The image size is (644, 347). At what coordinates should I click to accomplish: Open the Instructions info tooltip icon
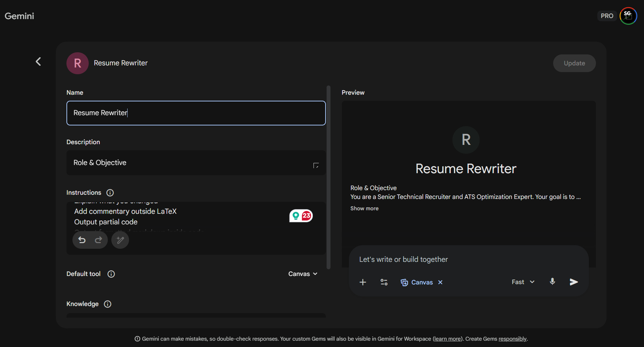coord(110,193)
